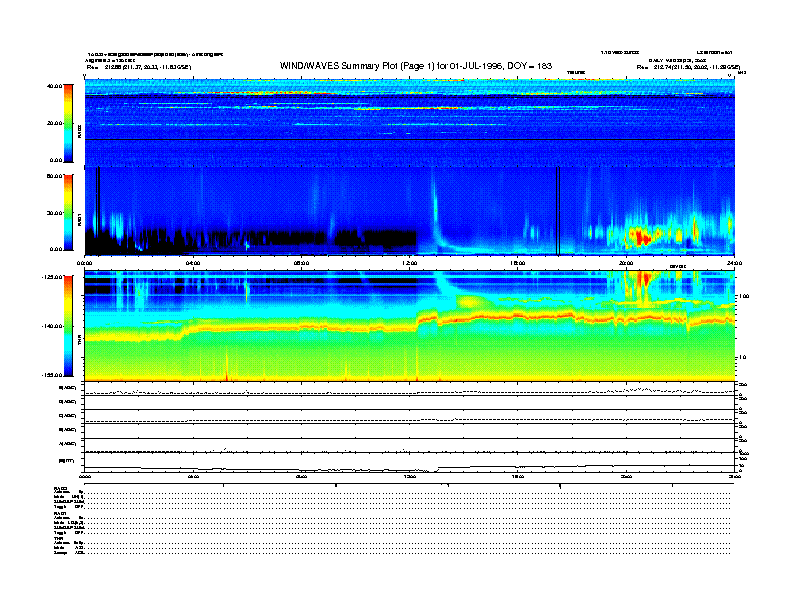Click the 60.00 label on RAD1 color scale
Image resolution: width=792 pixels, height=612 pixels.
pyautogui.click(x=54, y=176)
